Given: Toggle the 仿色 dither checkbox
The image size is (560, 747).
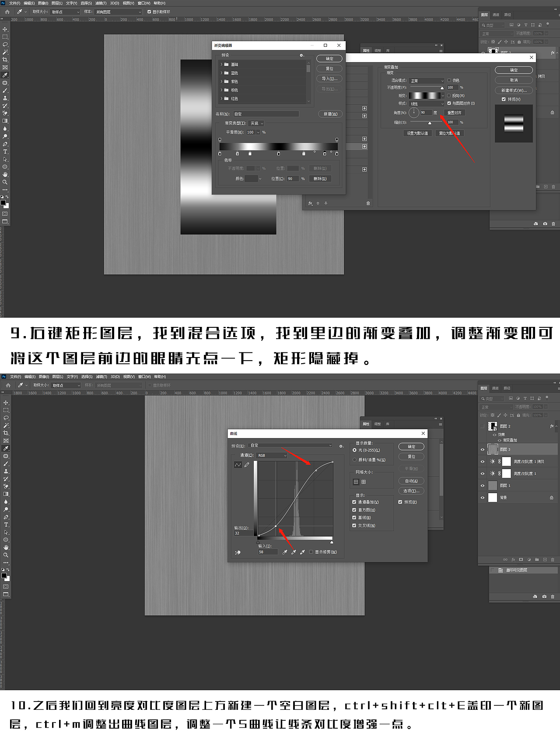Looking at the screenshot, I should pos(449,81).
